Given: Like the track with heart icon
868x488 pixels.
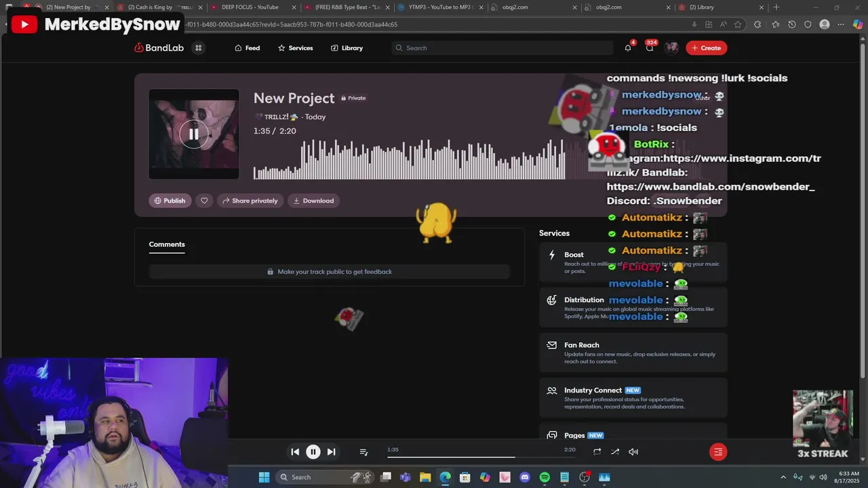Looking at the screenshot, I should click(x=204, y=201).
